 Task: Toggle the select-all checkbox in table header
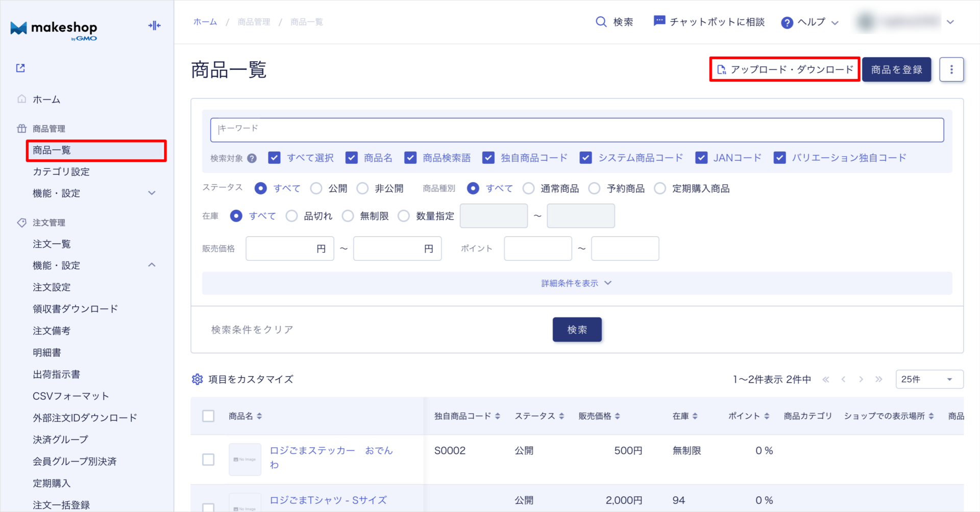click(208, 416)
